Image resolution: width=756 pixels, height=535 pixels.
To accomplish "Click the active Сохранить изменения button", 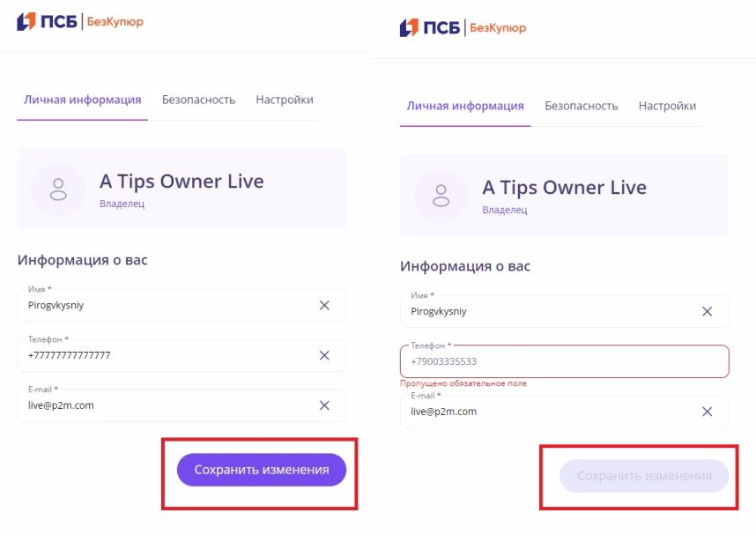I will (x=262, y=470).
